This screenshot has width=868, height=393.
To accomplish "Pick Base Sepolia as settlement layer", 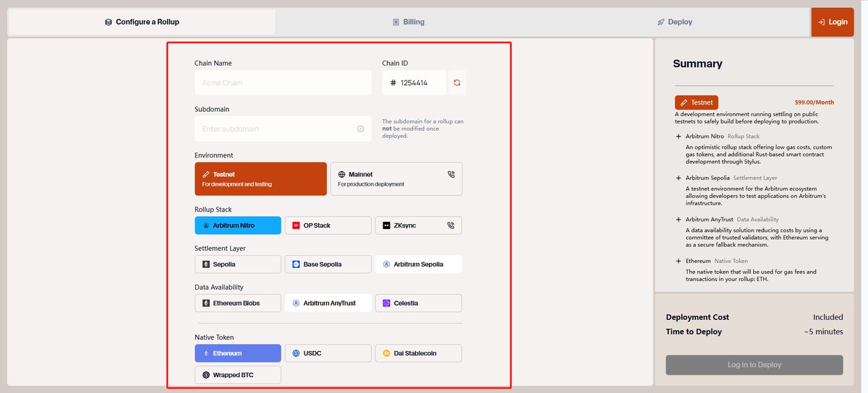I will click(328, 264).
